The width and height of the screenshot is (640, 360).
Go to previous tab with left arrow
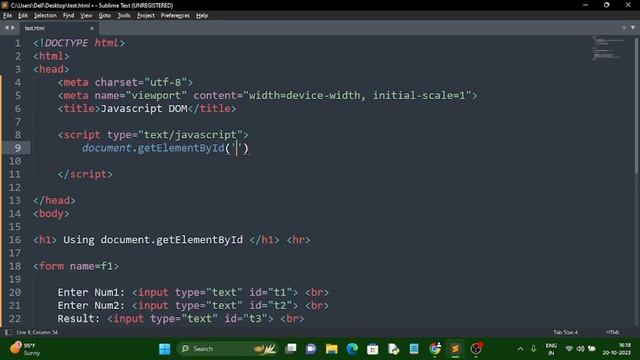click(7, 28)
